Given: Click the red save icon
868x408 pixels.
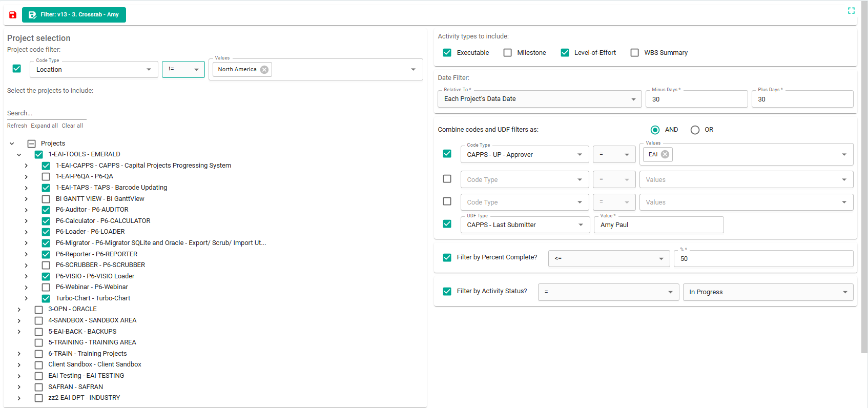Looking at the screenshot, I should tap(13, 15).
